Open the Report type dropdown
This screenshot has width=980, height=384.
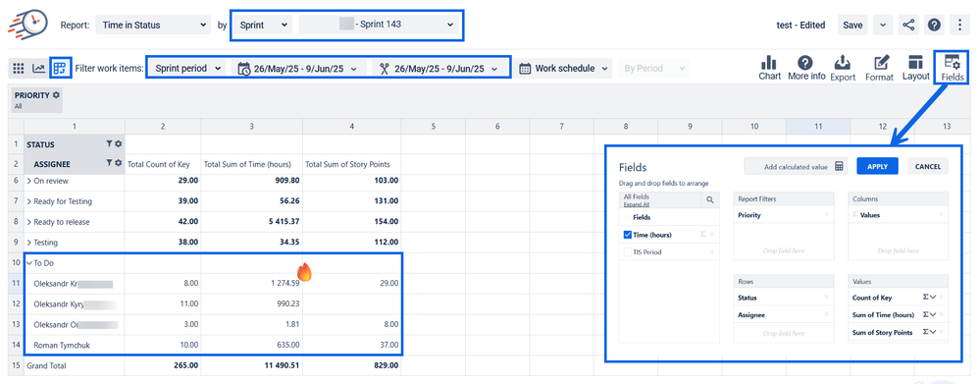point(154,25)
